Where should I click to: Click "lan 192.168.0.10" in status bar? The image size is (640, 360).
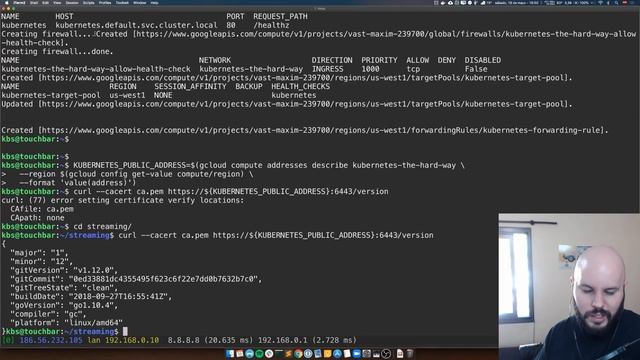click(123, 340)
